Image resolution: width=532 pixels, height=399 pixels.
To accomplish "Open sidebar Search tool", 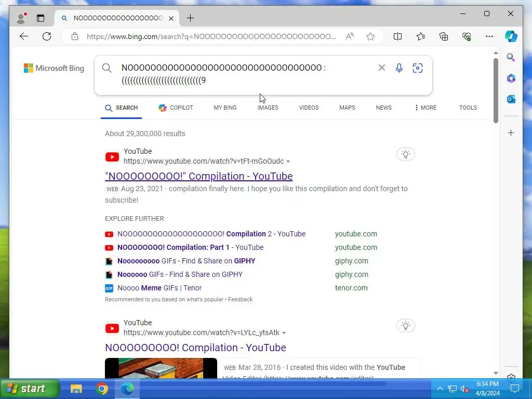I will click(x=511, y=57).
